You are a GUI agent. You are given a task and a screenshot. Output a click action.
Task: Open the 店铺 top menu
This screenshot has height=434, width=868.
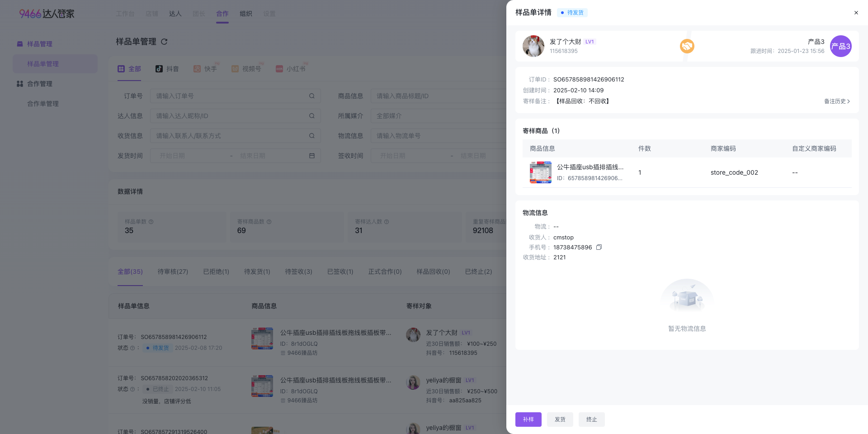(x=152, y=14)
